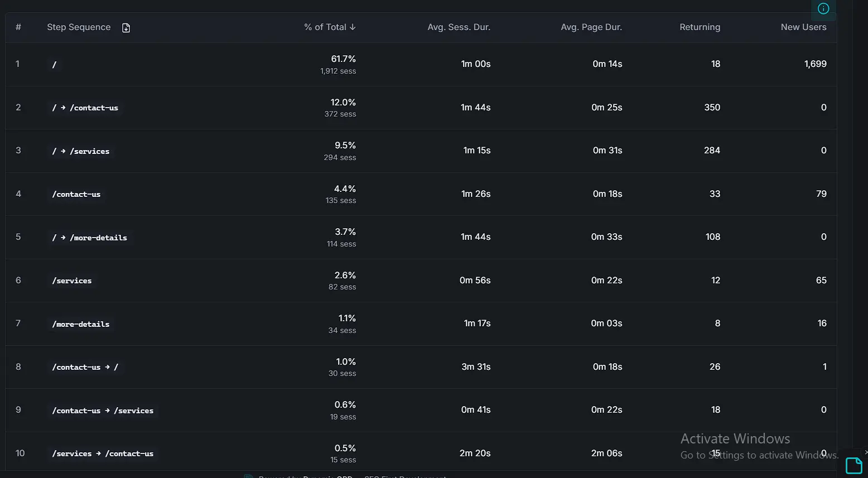Download the Step Sequence export file
This screenshot has height=478, width=868.
tap(126, 28)
